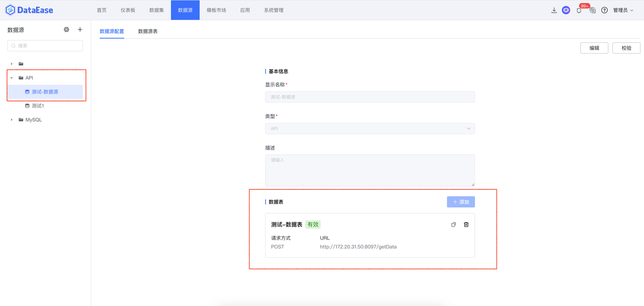Delete the 测试-数据表 data table
Image resolution: width=644 pixels, height=306 pixels.
click(466, 224)
